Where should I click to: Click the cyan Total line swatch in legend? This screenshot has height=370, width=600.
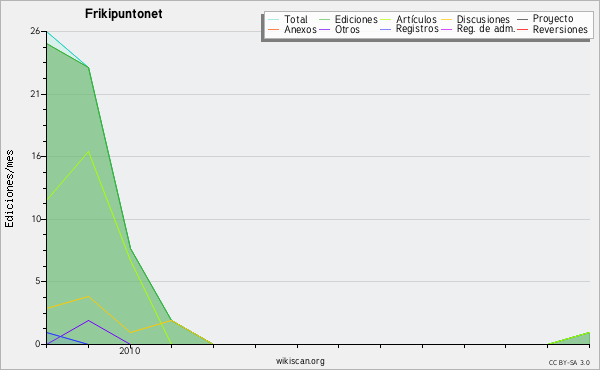[x=273, y=19]
